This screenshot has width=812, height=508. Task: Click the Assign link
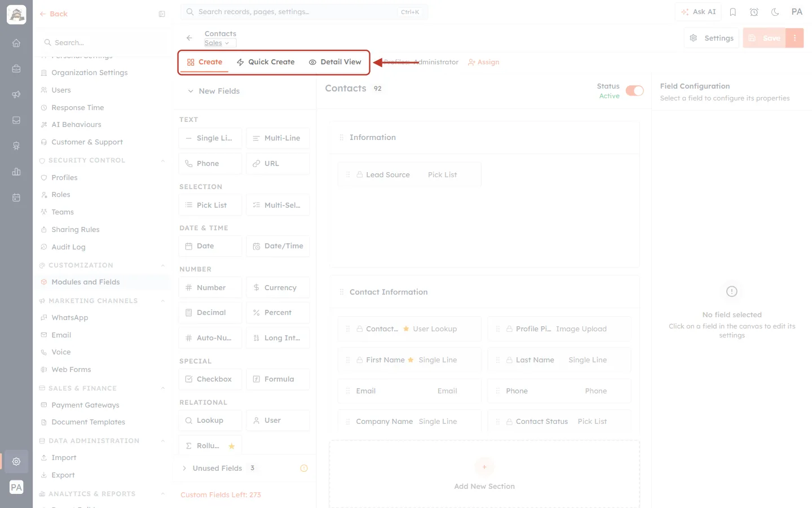point(484,62)
